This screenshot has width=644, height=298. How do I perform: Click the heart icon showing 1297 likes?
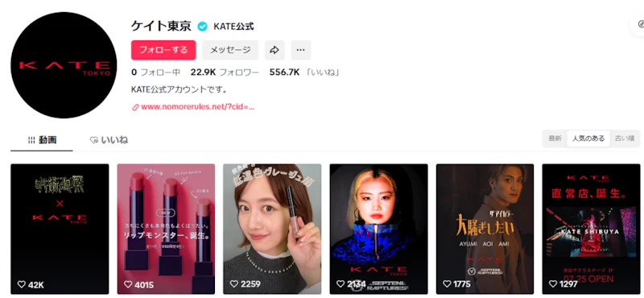(553, 284)
